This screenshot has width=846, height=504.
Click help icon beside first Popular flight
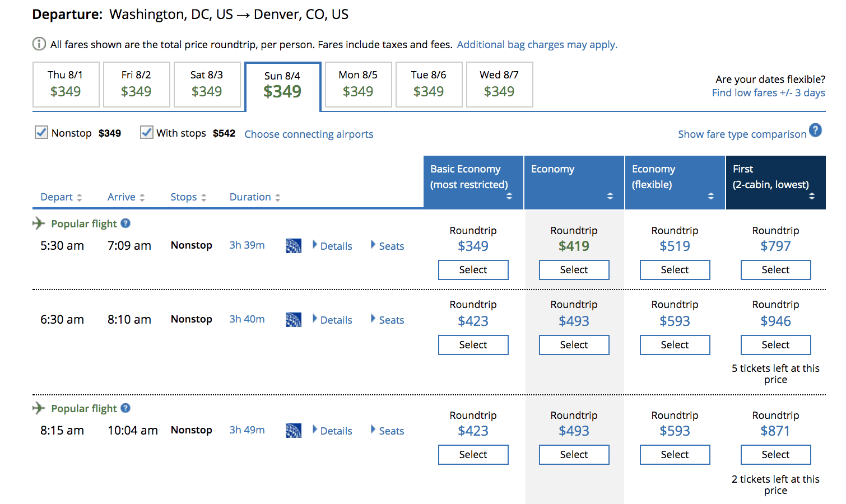[x=125, y=223]
